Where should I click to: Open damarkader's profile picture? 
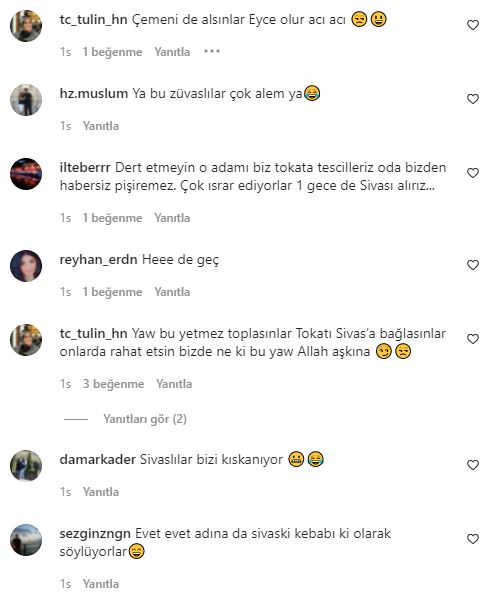(x=26, y=466)
